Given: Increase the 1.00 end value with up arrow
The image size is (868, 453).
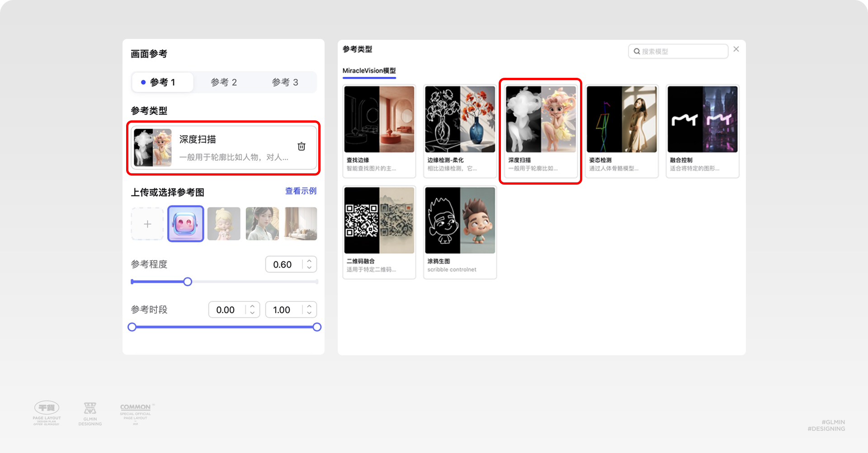Looking at the screenshot, I should [309, 306].
